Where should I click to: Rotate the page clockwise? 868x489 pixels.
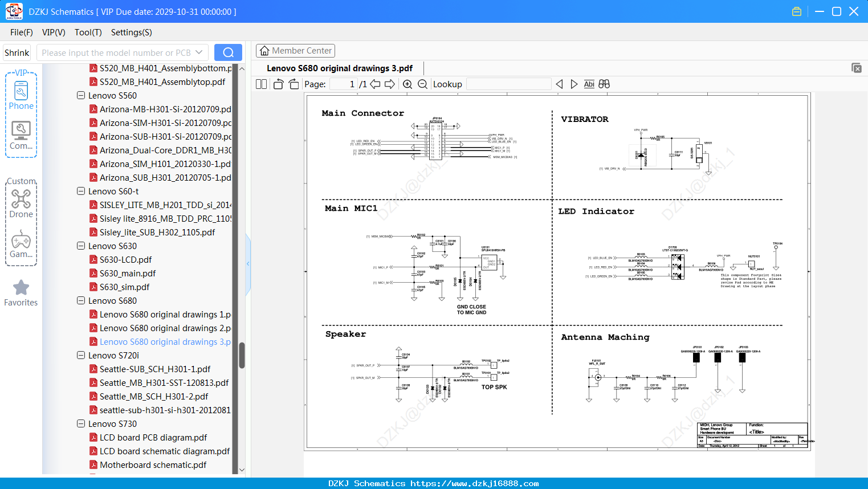294,84
